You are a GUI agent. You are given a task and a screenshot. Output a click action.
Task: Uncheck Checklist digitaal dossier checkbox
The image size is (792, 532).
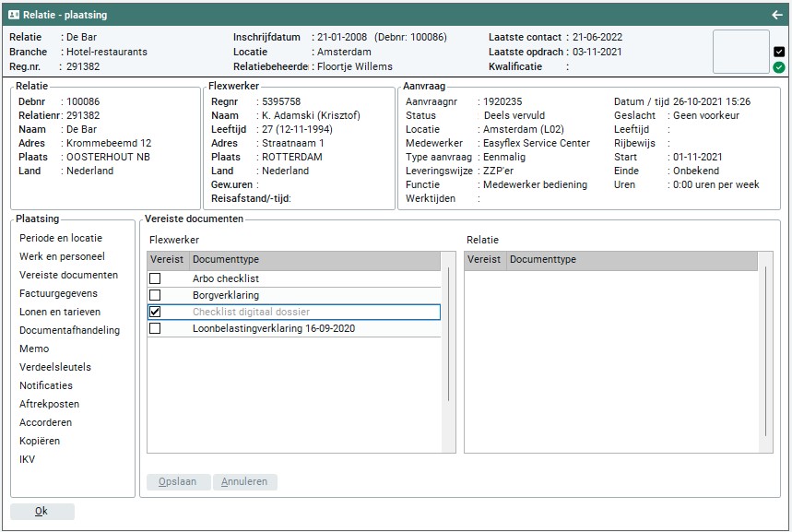click(155, 312)
